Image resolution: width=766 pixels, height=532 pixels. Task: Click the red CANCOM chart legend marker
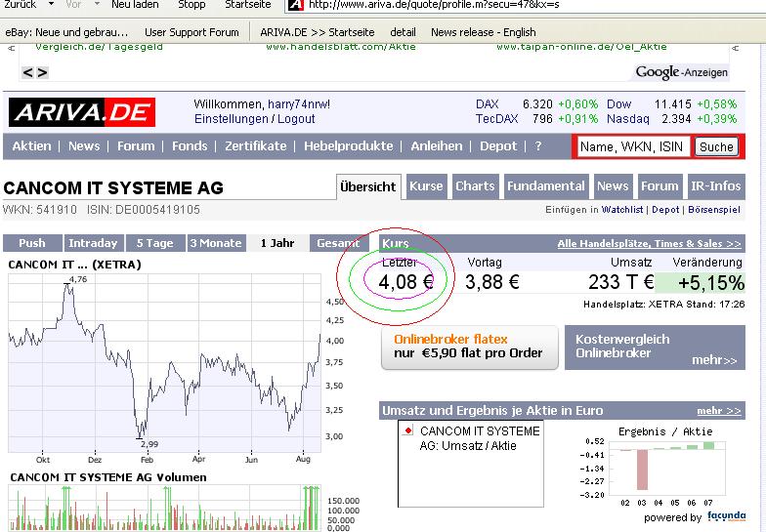pos(407,430)
